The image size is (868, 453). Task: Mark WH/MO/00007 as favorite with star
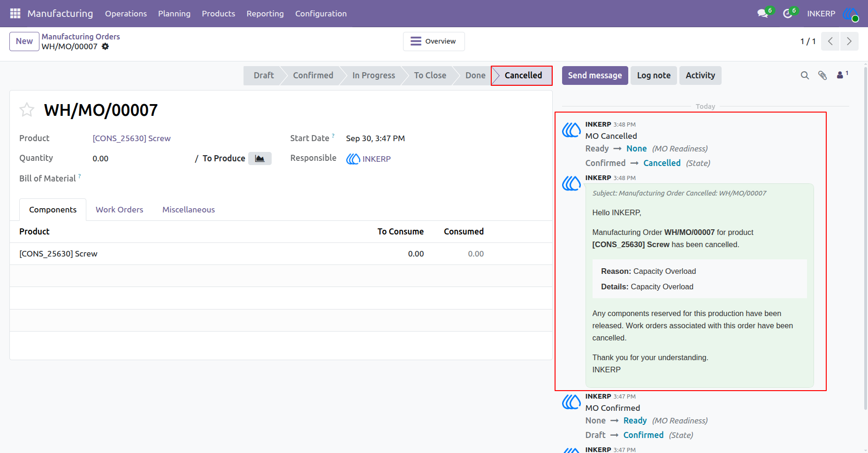pyautogui.click(x=27, y=110)
